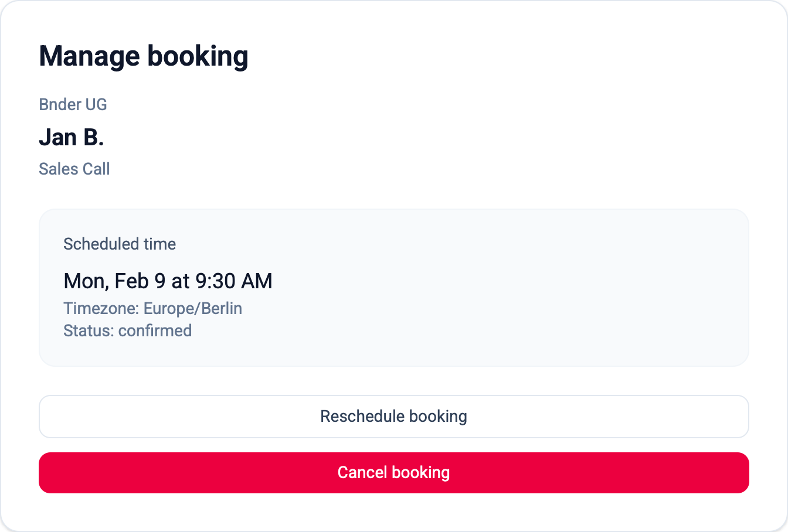Click the red Cancel booking bar
The image size is (788, 532).
[x=394, y=473]
